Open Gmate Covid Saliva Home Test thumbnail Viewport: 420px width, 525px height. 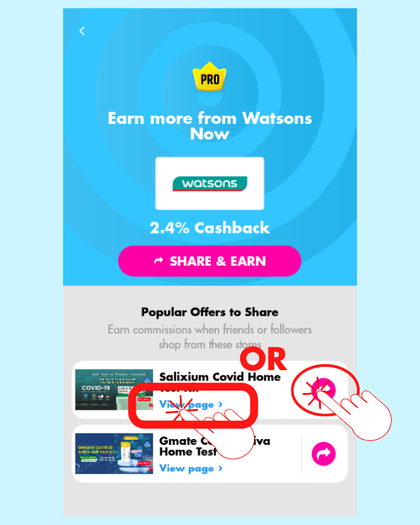[114, 453]
